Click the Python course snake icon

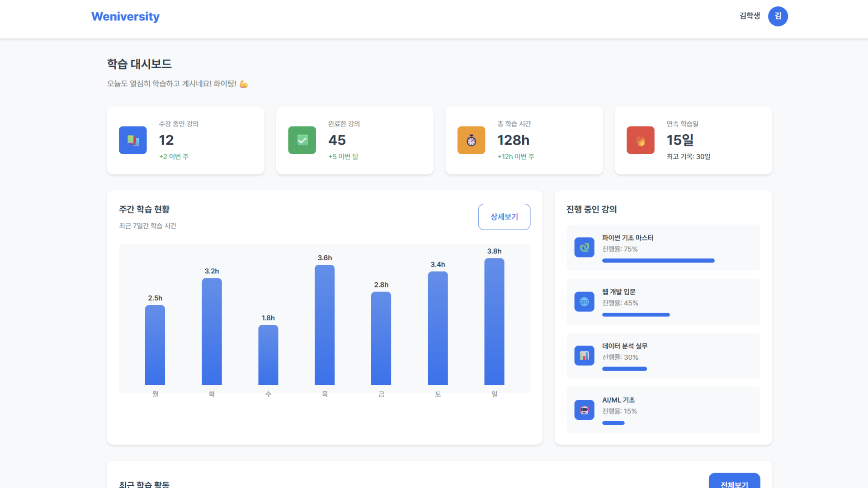pos(584,247)
